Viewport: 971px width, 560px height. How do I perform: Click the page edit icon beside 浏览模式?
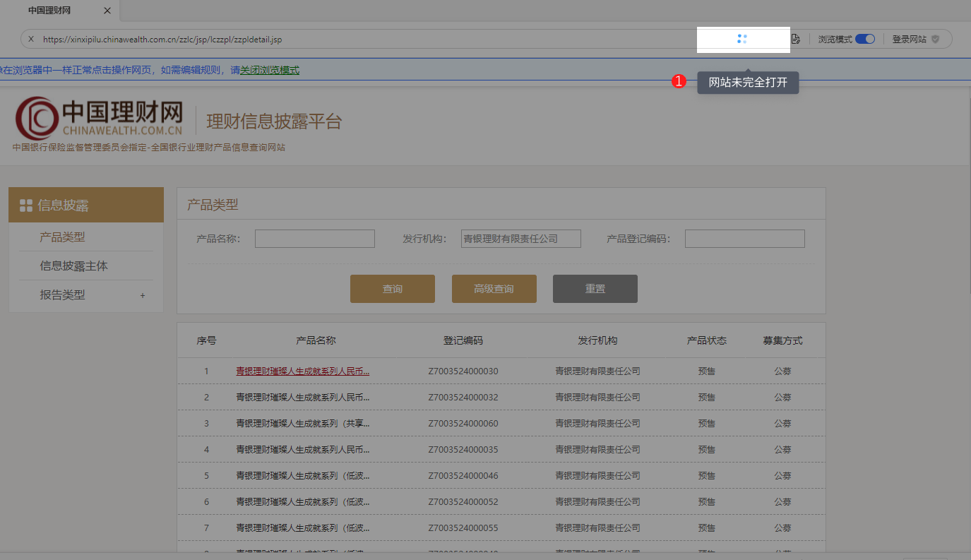point(796,39)
